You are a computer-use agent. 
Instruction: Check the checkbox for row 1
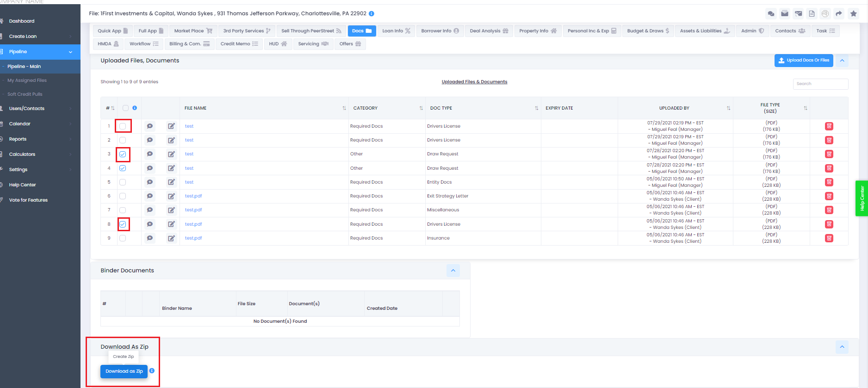[x=123, y=126]
